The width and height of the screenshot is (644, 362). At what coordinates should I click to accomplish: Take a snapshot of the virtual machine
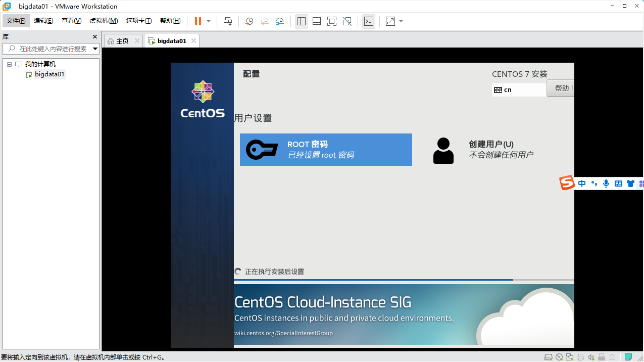tap(249, 21)
